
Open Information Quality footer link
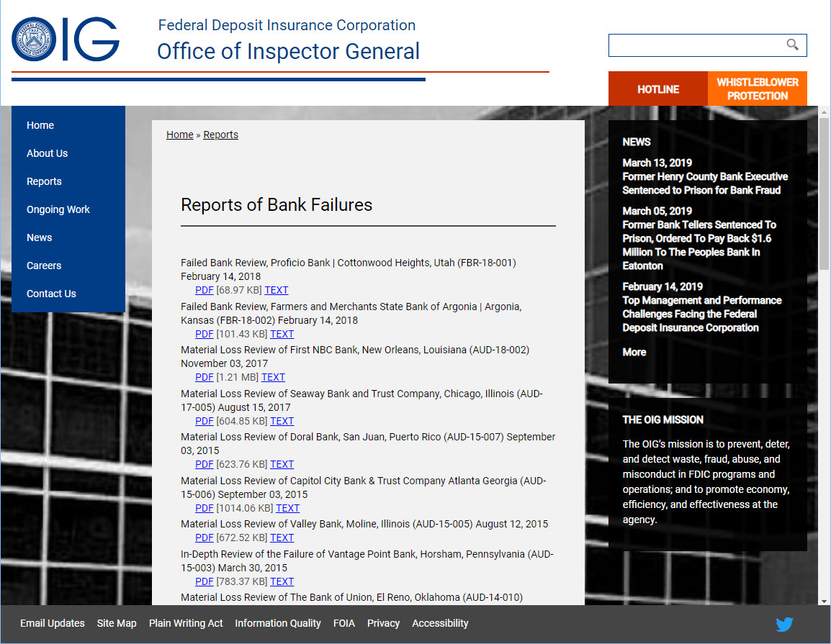[x=278, y=623]
